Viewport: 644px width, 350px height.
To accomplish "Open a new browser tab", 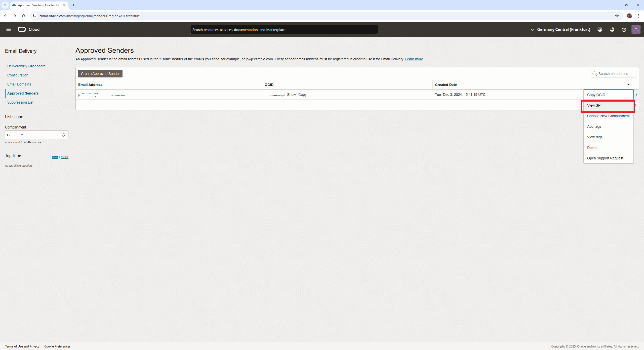I will [x=73, y=5].
